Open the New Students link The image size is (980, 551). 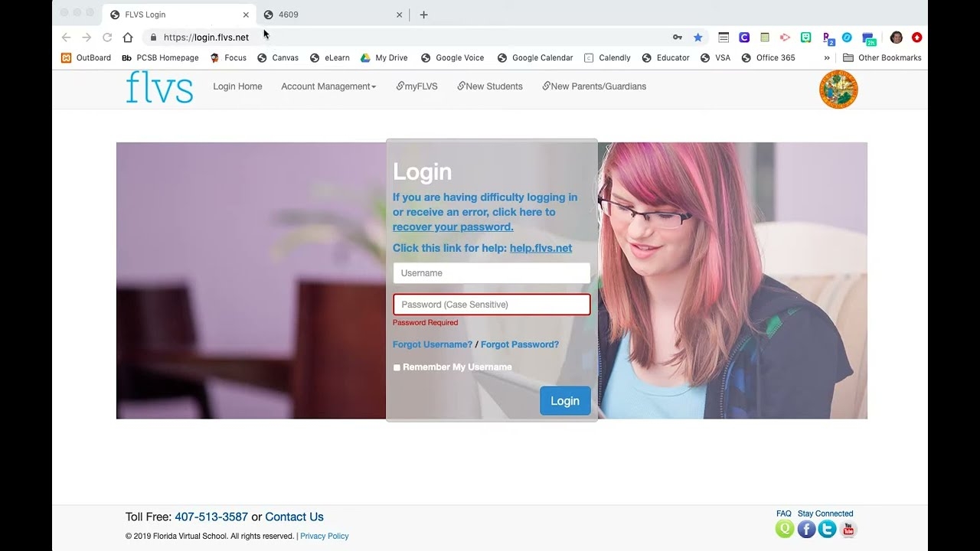490,86
